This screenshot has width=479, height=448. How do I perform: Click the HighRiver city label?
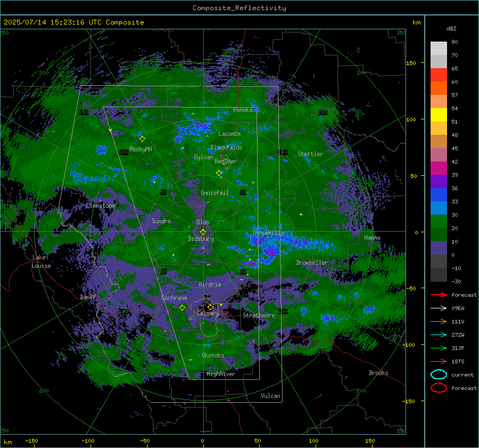pyautogui.click(x=221, y=374)
